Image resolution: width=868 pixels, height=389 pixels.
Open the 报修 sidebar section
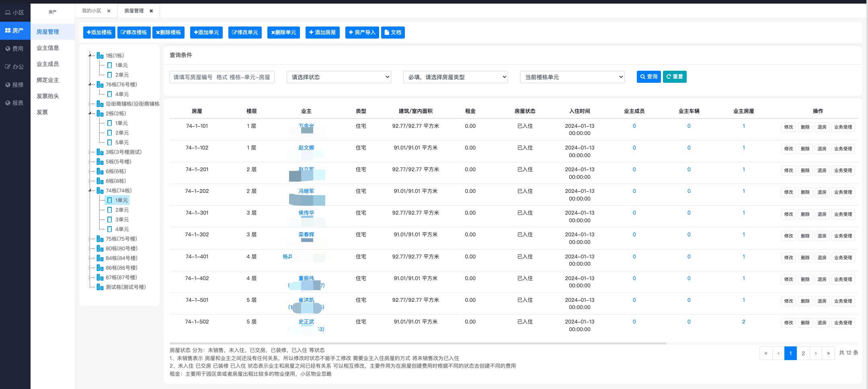[x=15, y=85]
